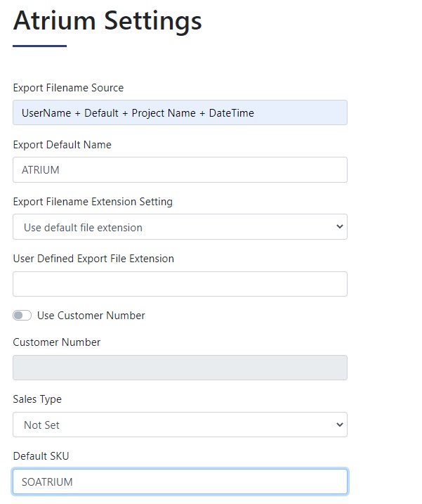Click the greyed-out Customer Number field
This screenshot has width=422, height=504.
(x=180, y=368)
